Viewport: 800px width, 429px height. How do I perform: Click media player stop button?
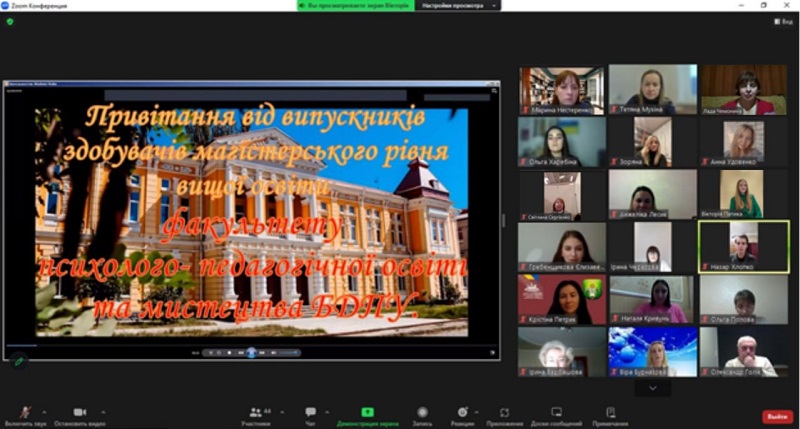tap(230, 352)
